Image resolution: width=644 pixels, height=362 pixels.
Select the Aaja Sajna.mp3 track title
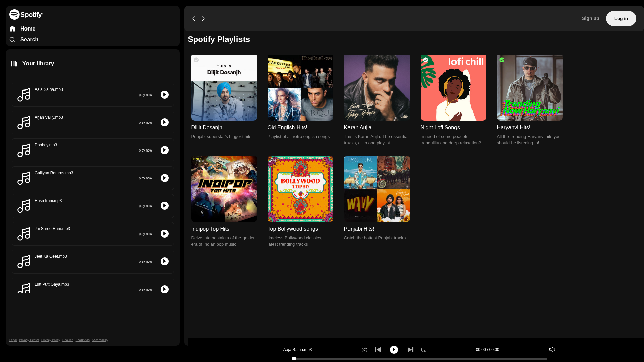(49, 89)
